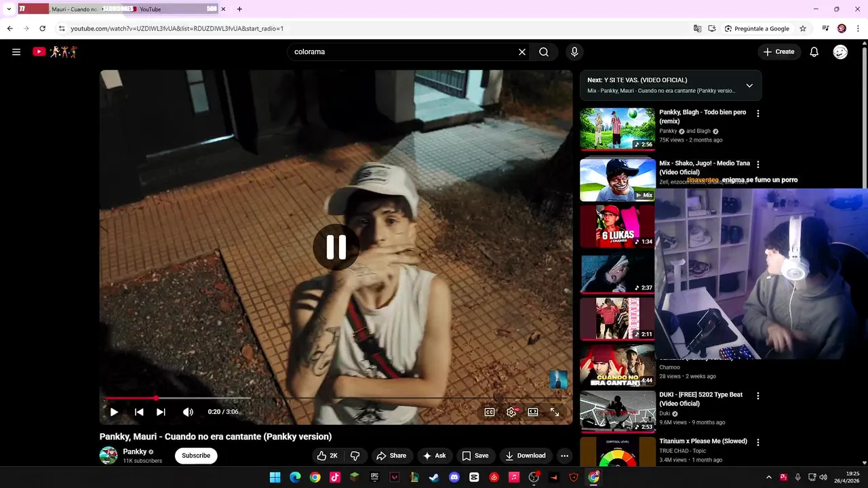Dislike the video

[x=355, y=455]
